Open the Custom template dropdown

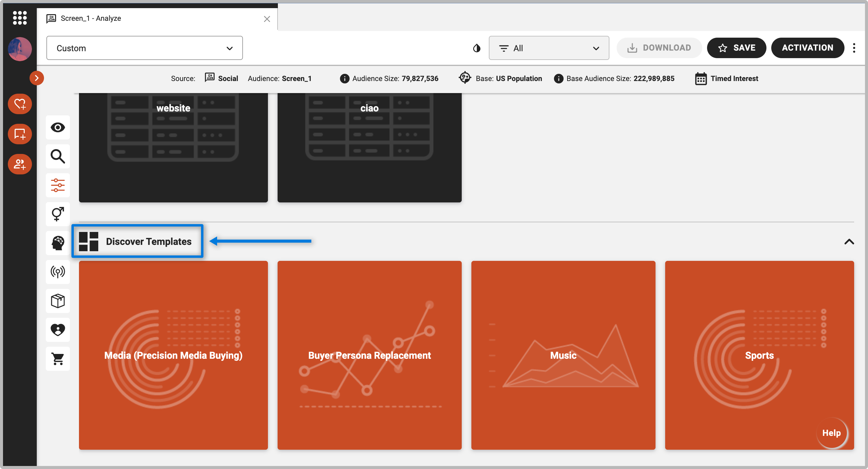coord(144,48)
